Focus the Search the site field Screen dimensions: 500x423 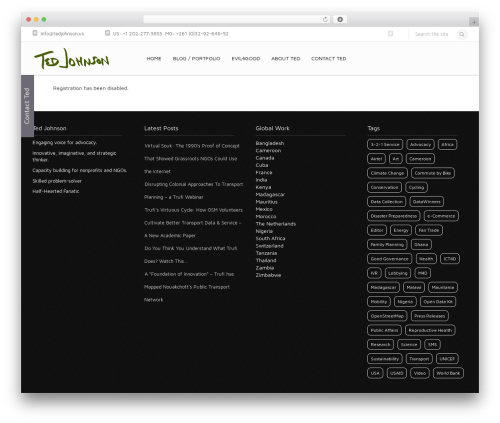click(x=432, y=34)
